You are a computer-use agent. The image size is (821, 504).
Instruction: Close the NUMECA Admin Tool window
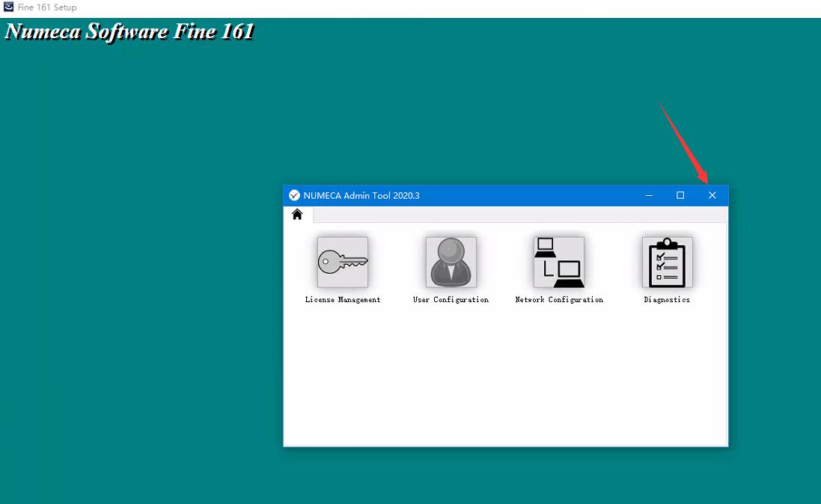pyautogui.click(x=712, y=195)
